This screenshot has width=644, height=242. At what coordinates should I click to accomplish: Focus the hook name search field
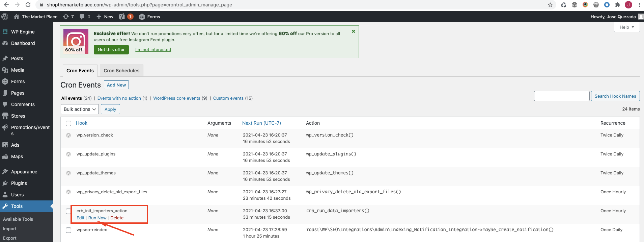(561, 96)
